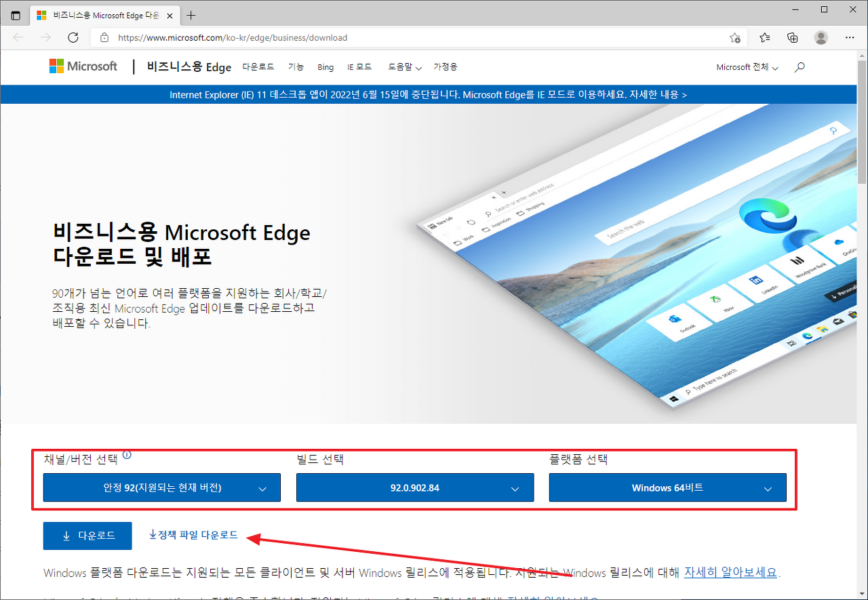Viewport: 868px width, 600px height.
Task: Select the IE 모드 nav item
Action: pos(359,67)
